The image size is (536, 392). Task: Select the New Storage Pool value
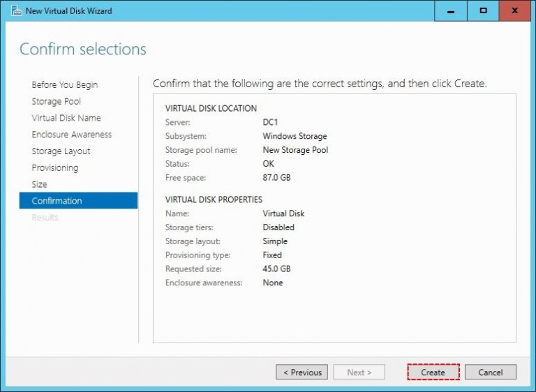pyautogui.click(x=295, y=150)
